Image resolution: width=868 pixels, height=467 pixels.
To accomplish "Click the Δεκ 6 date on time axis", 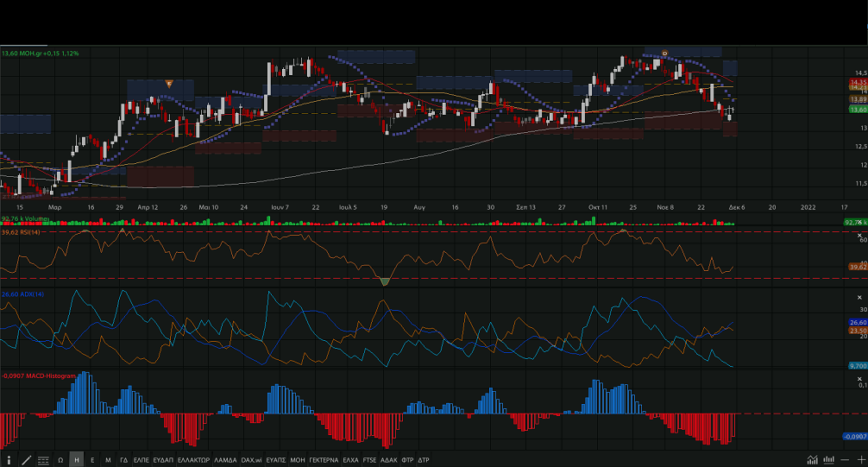I will pyautogui.click(x=737, y=207).
